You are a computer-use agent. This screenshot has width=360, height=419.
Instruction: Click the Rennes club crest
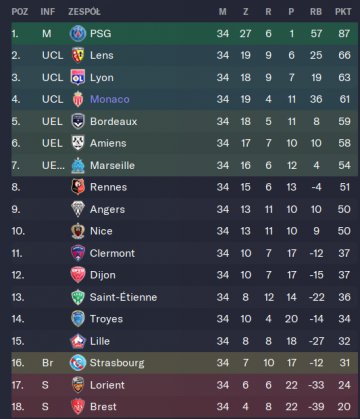(78, 187)
